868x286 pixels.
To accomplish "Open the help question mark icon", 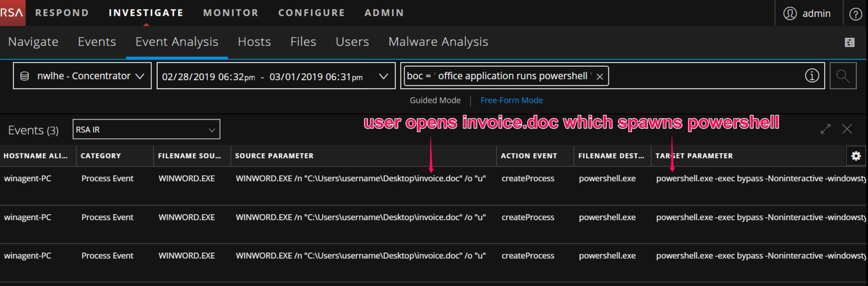I will (x=855, y=14).
